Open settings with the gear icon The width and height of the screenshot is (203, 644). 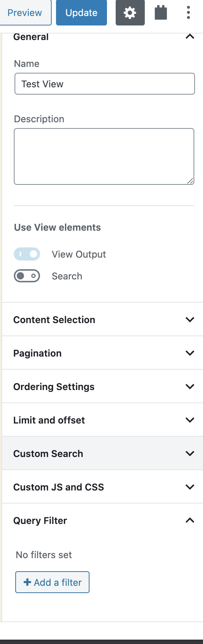130,13
